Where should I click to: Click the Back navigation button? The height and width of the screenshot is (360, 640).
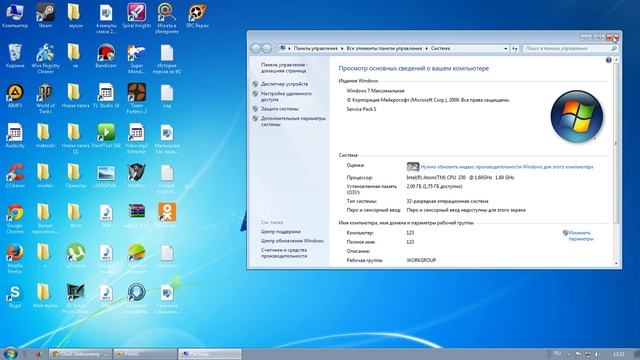pos(256,49)
